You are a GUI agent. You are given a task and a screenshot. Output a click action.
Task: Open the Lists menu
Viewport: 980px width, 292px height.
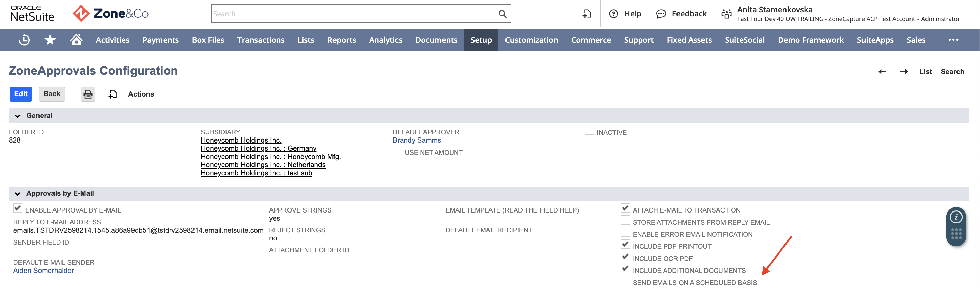[306, 40]
